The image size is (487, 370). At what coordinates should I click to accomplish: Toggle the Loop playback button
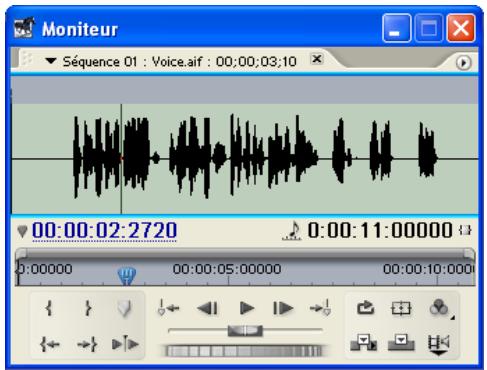tap(365, 308)
